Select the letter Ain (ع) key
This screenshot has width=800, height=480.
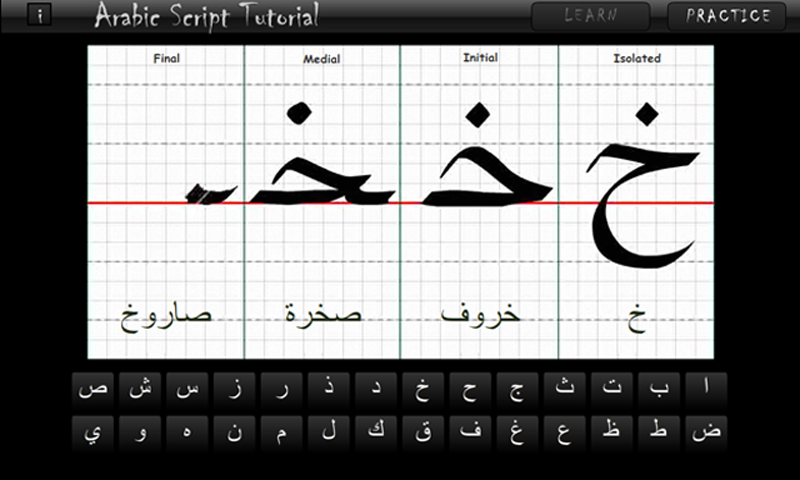pyautogui.click(x=565, y=433)
